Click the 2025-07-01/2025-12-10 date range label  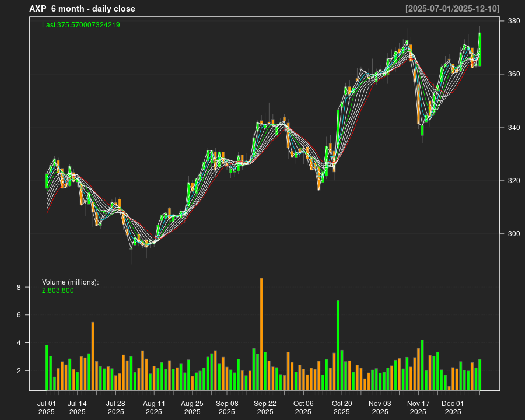point(452,9)
